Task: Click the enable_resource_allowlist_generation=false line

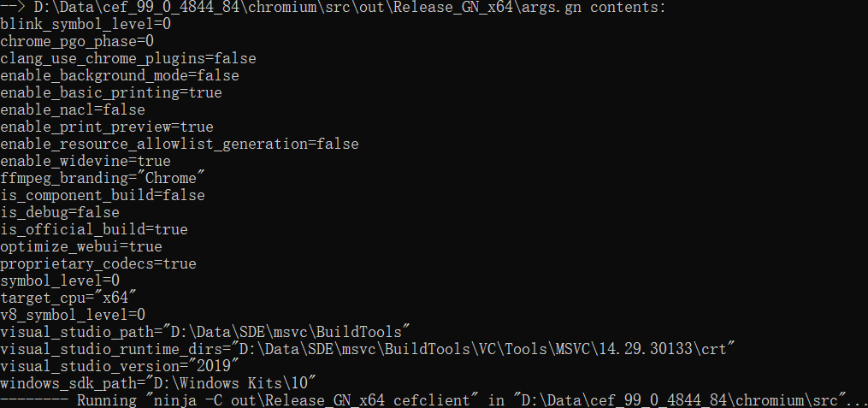Action: pyautogui.click(x=180, y=144)
